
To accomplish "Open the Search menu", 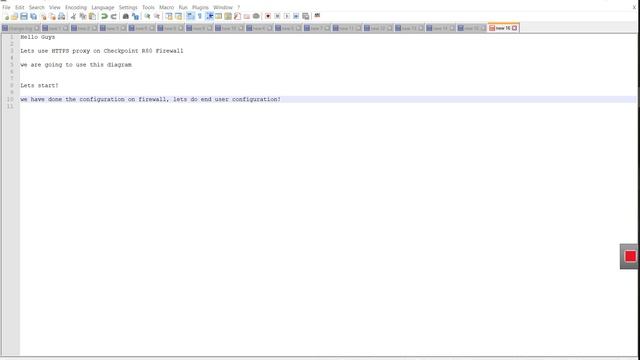I will point(37,7).
